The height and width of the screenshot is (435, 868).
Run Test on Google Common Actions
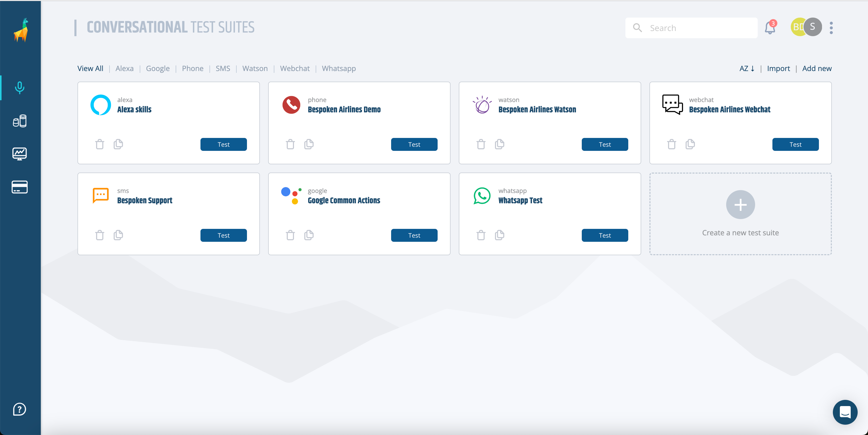(414, 235)
